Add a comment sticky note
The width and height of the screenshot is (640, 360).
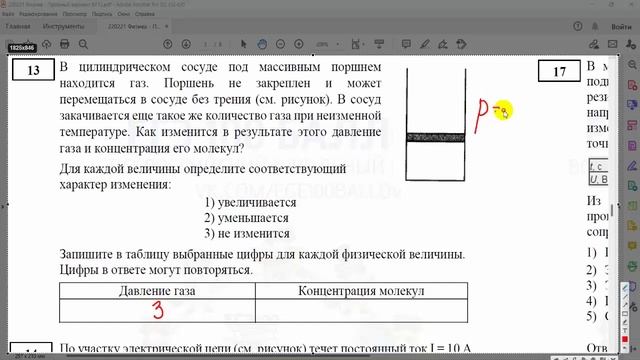point(406,44)
